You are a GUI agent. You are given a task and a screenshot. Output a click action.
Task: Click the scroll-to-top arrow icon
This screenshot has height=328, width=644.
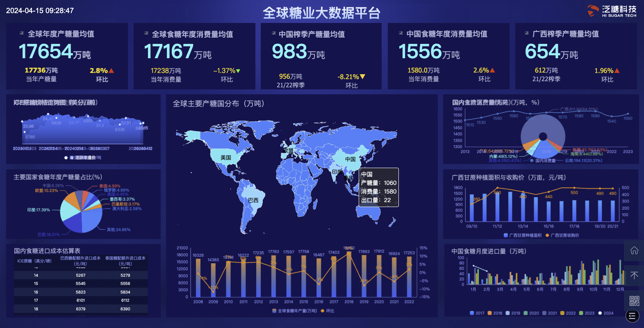point(634,276)
